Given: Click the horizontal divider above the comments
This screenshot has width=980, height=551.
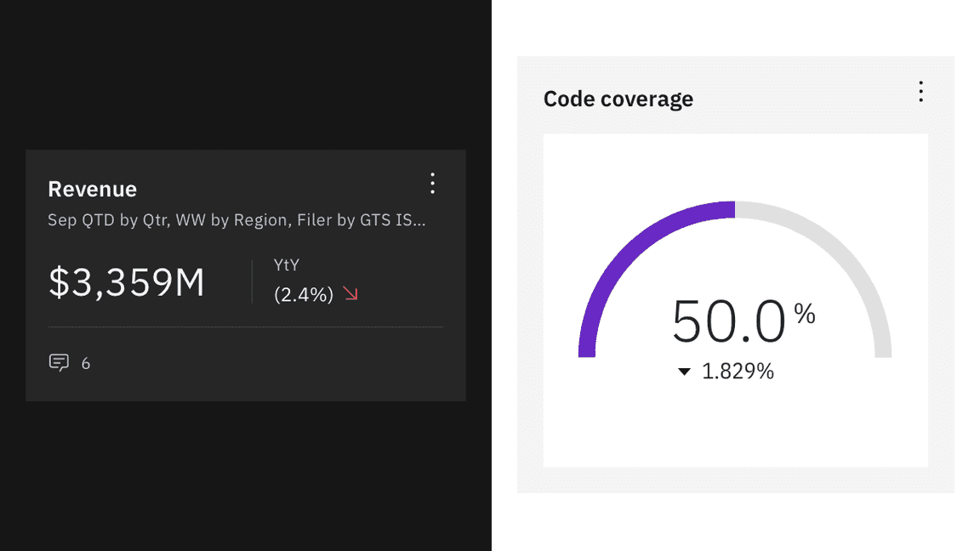Looking at the screenshot, I should (245, 327).
